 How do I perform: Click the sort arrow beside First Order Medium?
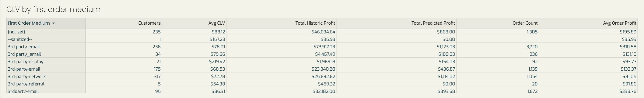[53, 23]
